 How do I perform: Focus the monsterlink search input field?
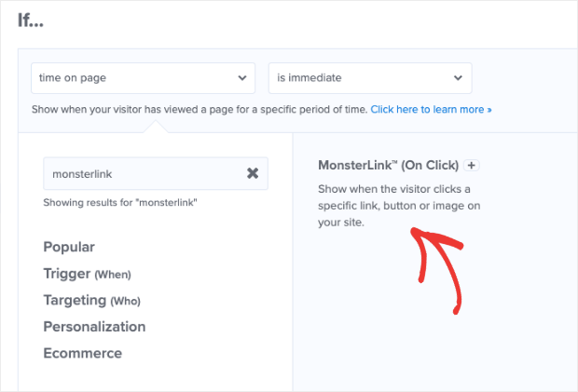[156, 173]
